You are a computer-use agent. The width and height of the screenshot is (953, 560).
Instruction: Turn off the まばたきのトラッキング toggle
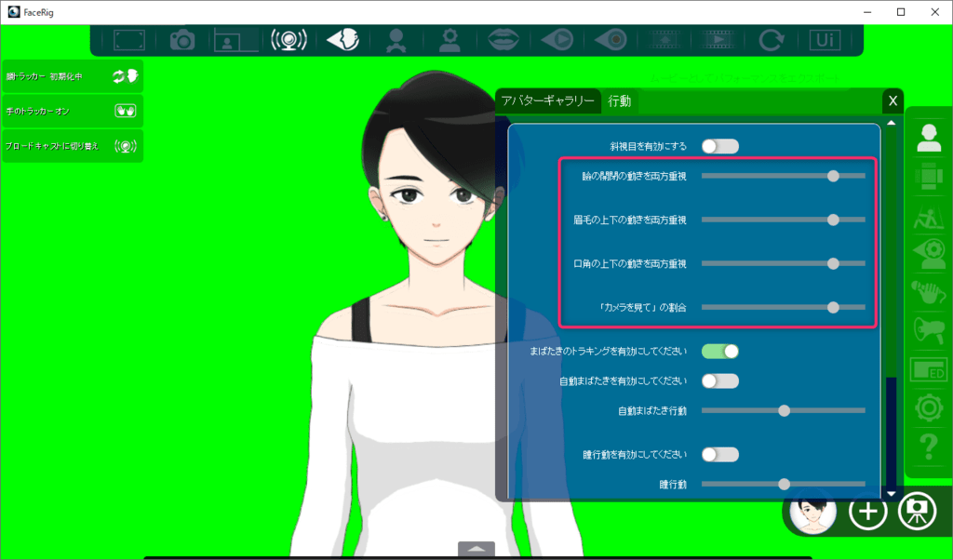pyautogui.click(x=719, y=351)
